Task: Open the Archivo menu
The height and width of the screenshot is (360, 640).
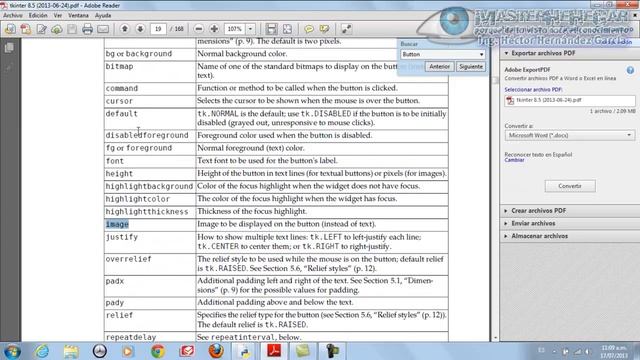Action: pos(13,16)
